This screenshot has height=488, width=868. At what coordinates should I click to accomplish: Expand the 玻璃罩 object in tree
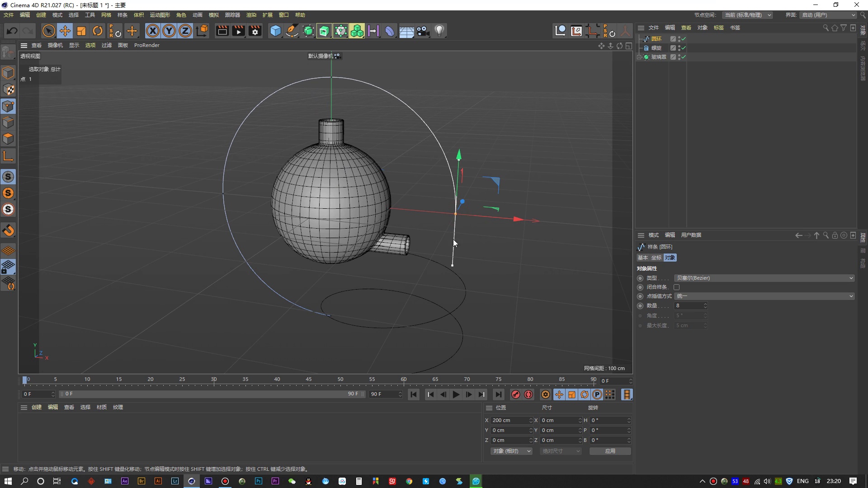[639, 57]
